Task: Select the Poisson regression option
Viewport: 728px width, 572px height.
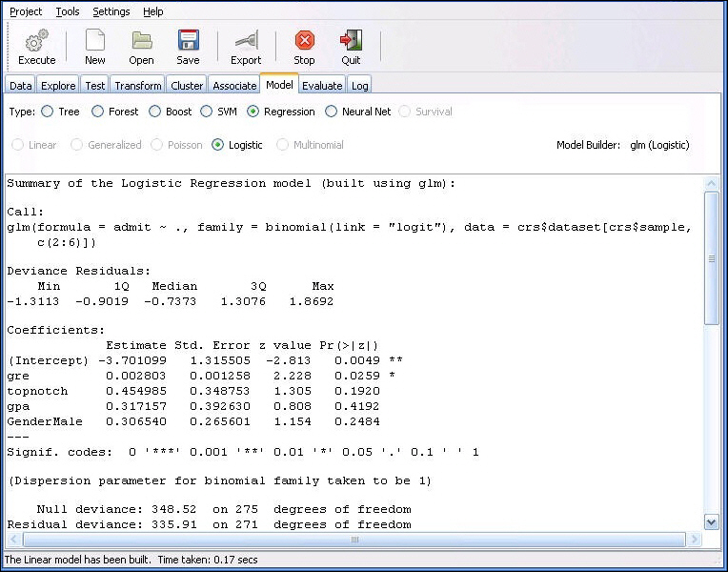Action: point(157,145)
